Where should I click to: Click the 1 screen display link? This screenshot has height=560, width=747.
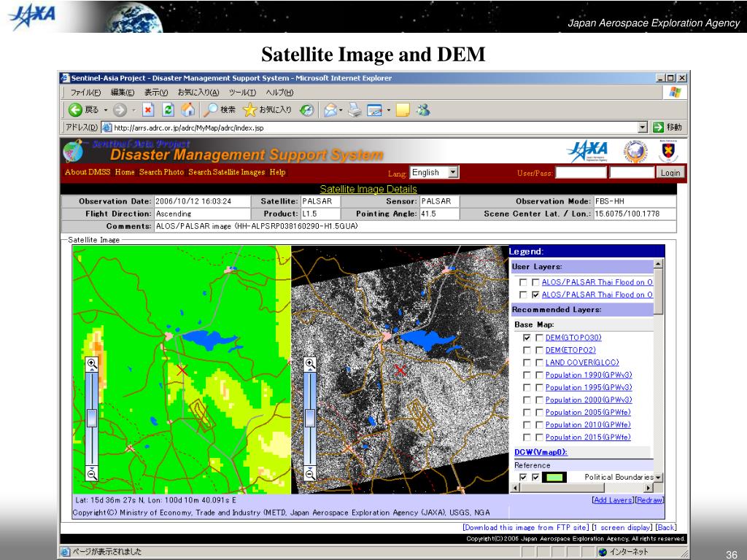[x=622, y=528]
